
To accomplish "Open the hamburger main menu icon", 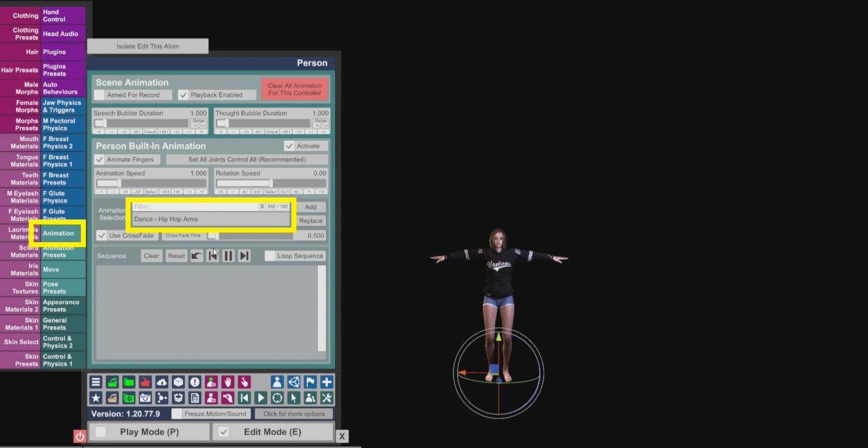I will tap(96, 382).
